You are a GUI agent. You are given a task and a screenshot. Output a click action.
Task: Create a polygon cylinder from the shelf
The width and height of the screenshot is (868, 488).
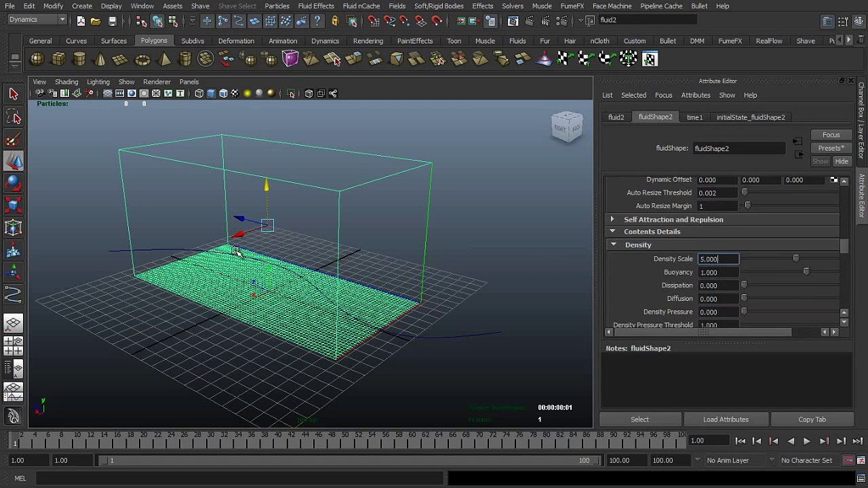click(x=79, y=60)
